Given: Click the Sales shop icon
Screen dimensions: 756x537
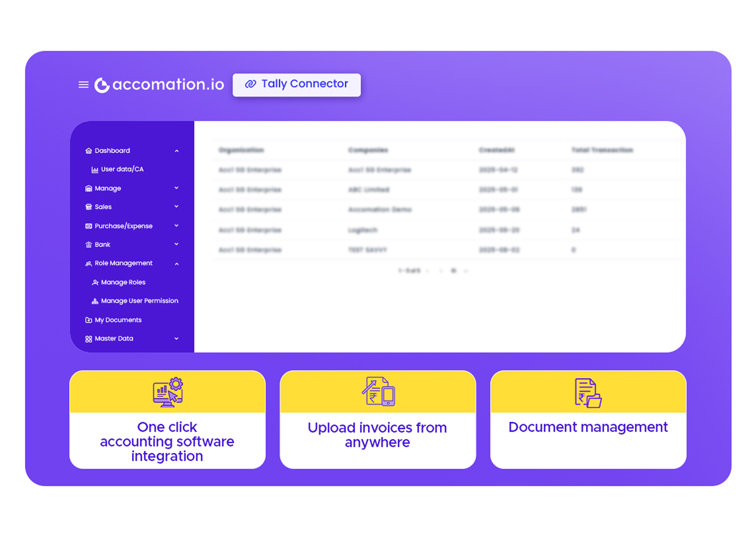Looking at the screenshot, I should (x=89, y=207).
